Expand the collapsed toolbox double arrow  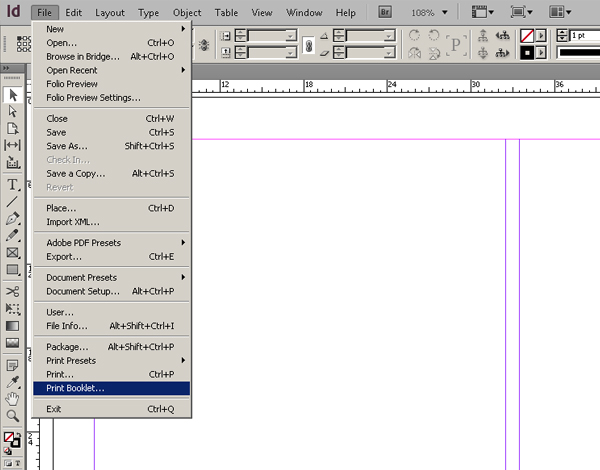(6, 68)
